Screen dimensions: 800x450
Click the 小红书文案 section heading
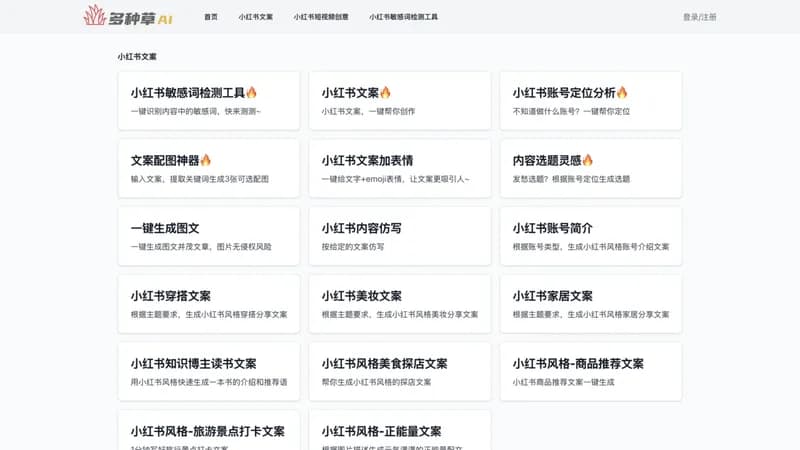(x=137, y=57)
